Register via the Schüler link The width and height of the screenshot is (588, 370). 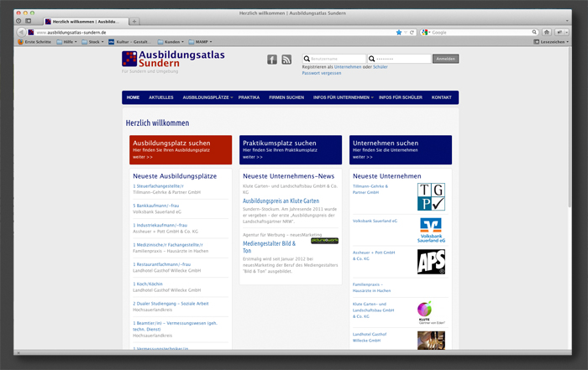tap(381, 67)
